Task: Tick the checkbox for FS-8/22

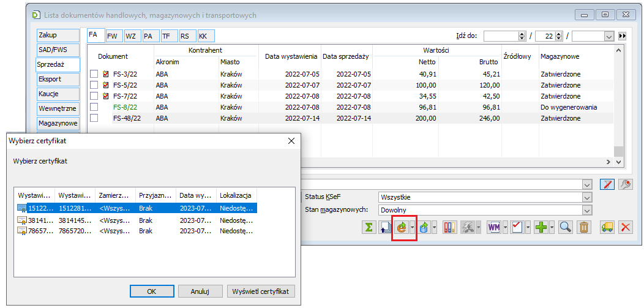Action: coord(94,107)
